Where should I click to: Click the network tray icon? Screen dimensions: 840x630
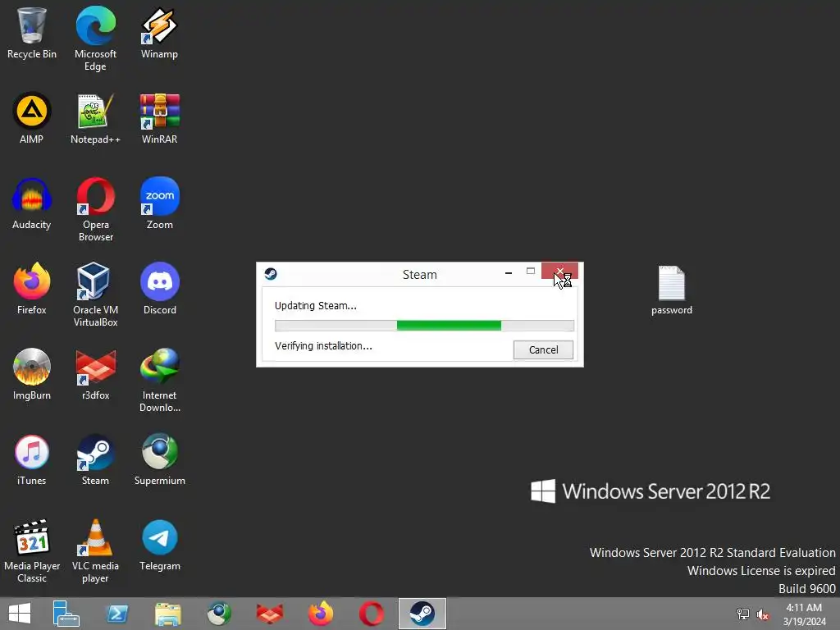743,614
